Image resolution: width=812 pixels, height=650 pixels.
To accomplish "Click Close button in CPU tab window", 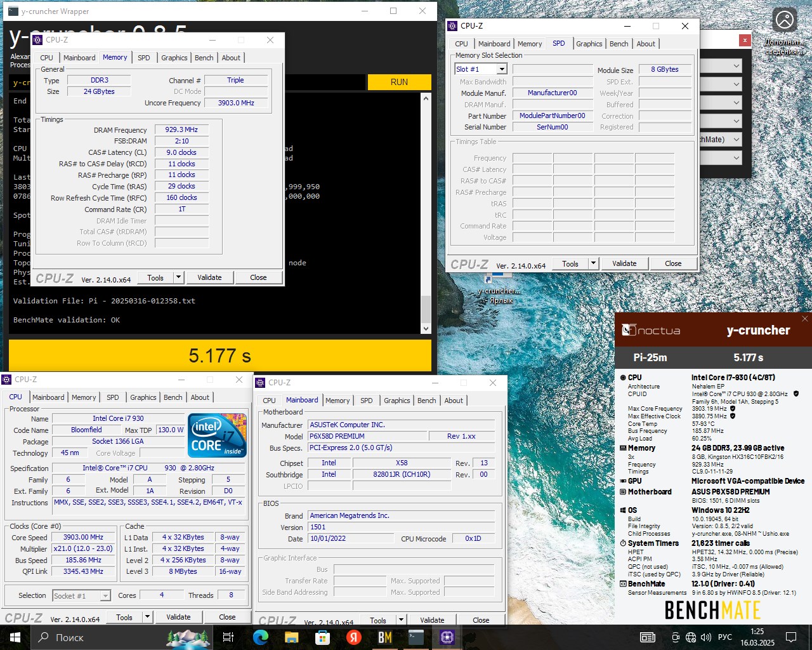I will [x=227, y=617].
